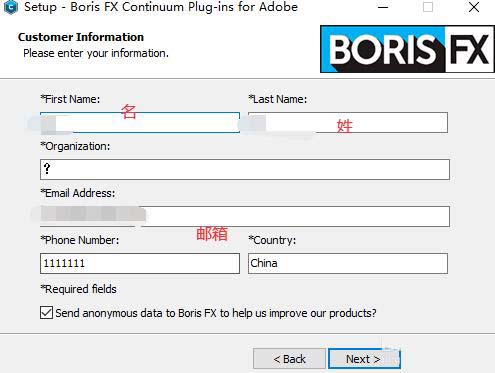Click the Country field containing China
This screenshot has width=495, height=373.
coord(348,263)
